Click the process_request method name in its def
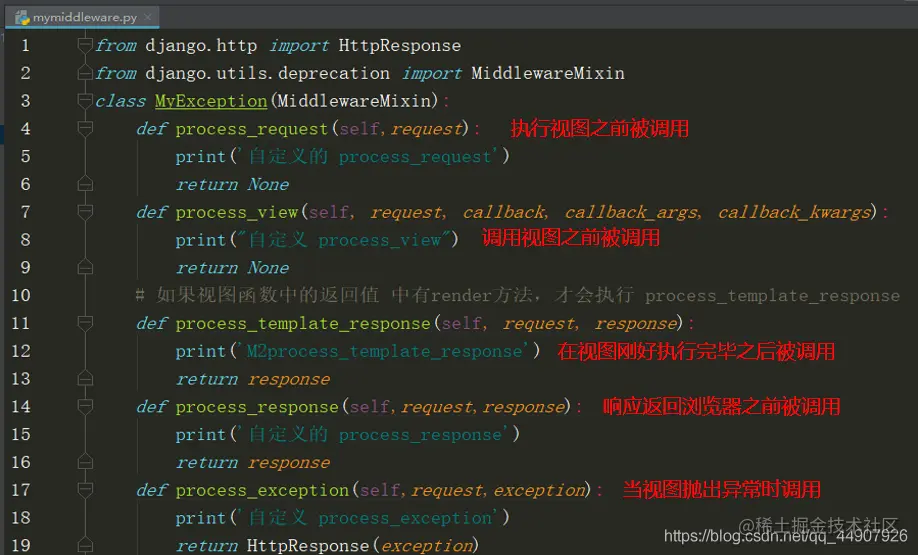Image resolution: width=918 pixels, height=555 pixels. (x=251, y=129)
